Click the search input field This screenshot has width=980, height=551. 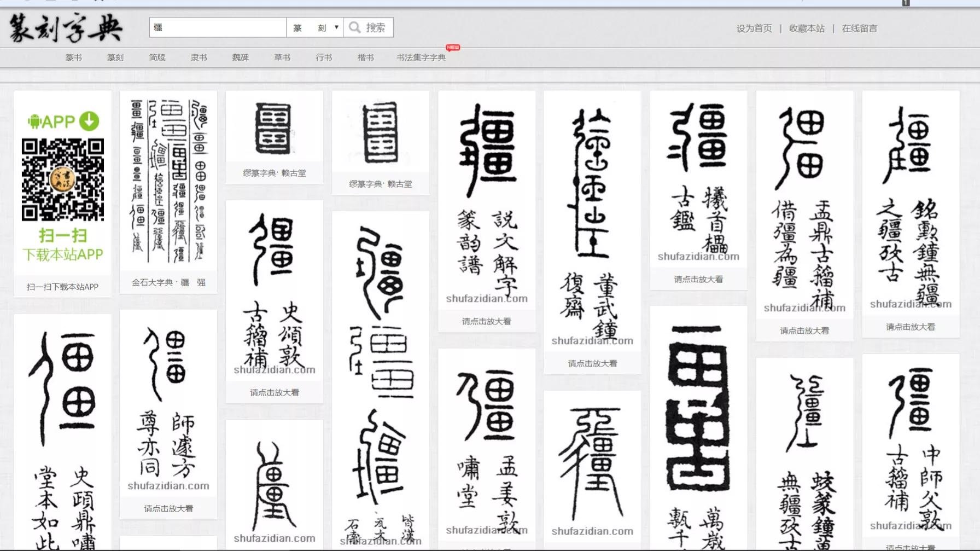[x=218, y=27]
